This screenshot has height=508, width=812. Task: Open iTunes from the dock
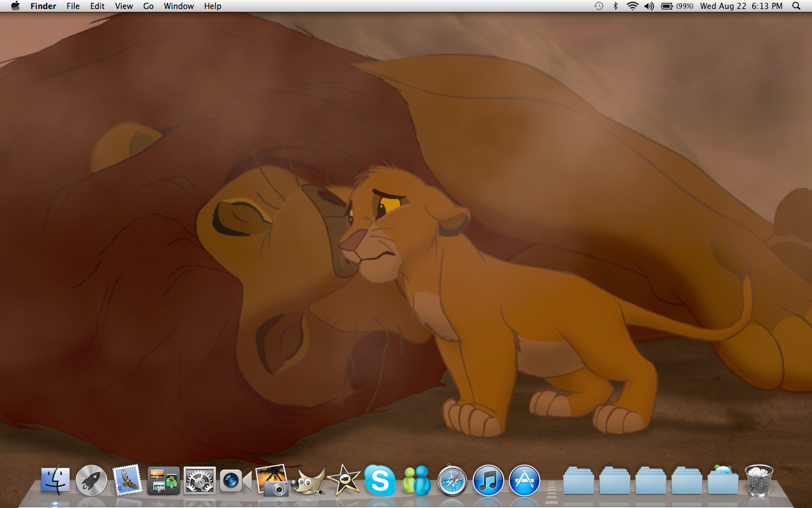pyautogui.click(x=488, y=481)
